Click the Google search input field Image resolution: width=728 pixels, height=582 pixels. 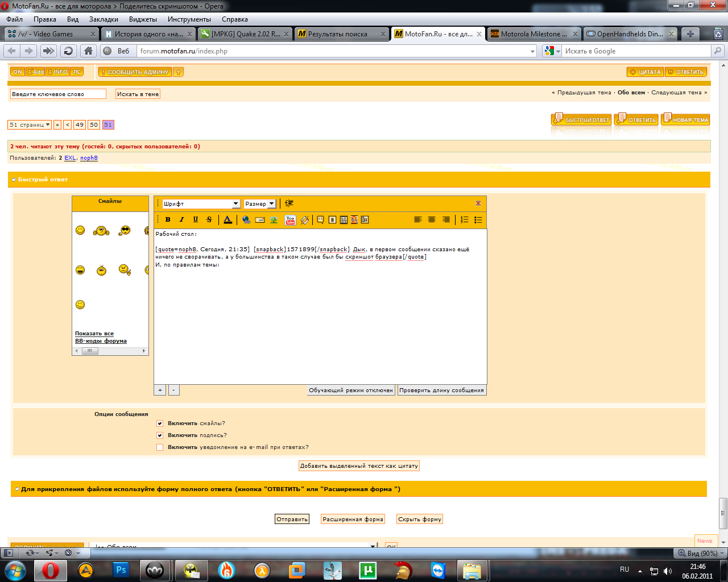(637, 51)
